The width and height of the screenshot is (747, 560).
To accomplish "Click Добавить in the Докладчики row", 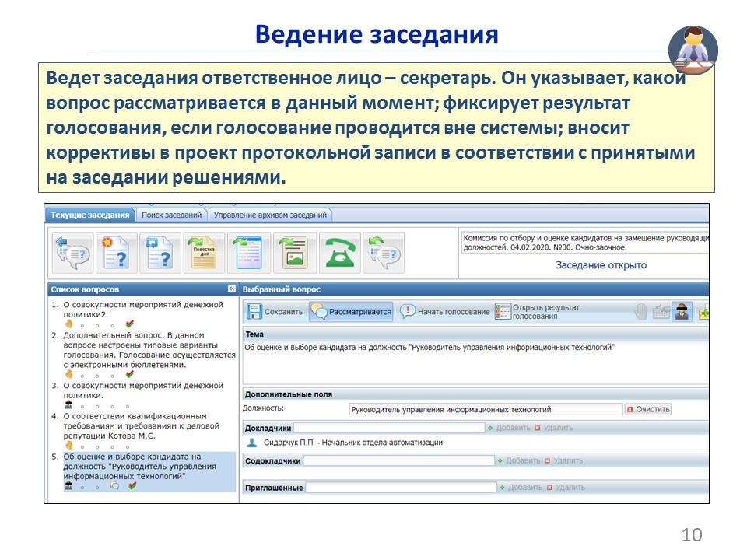I will pos(509,428).
